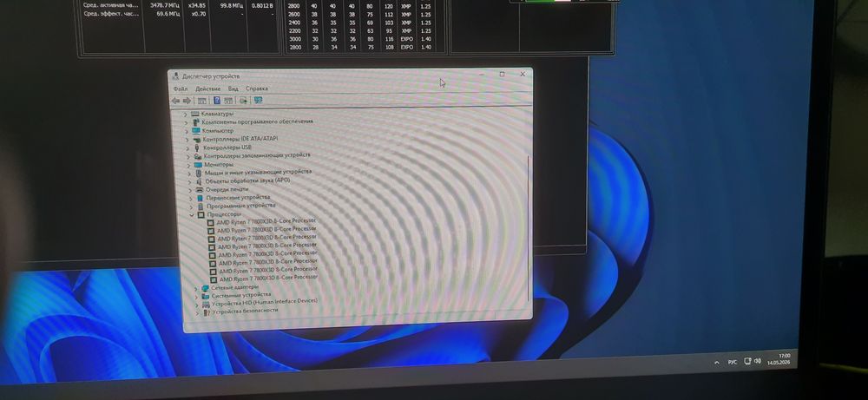Expand the Устройства HID node

point(196,305)
